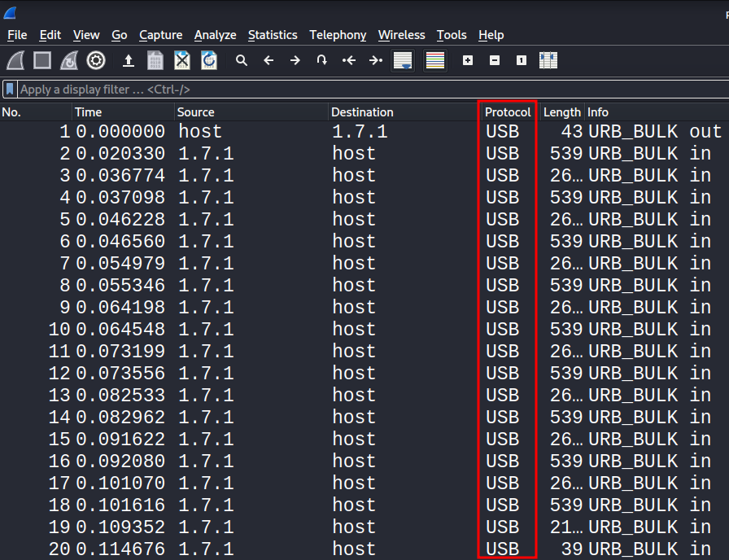Viewport: 729px width, 560px height.
Task: Toggle packet colorization rules button
Action: pyautogui.click(x=435, y=60)
